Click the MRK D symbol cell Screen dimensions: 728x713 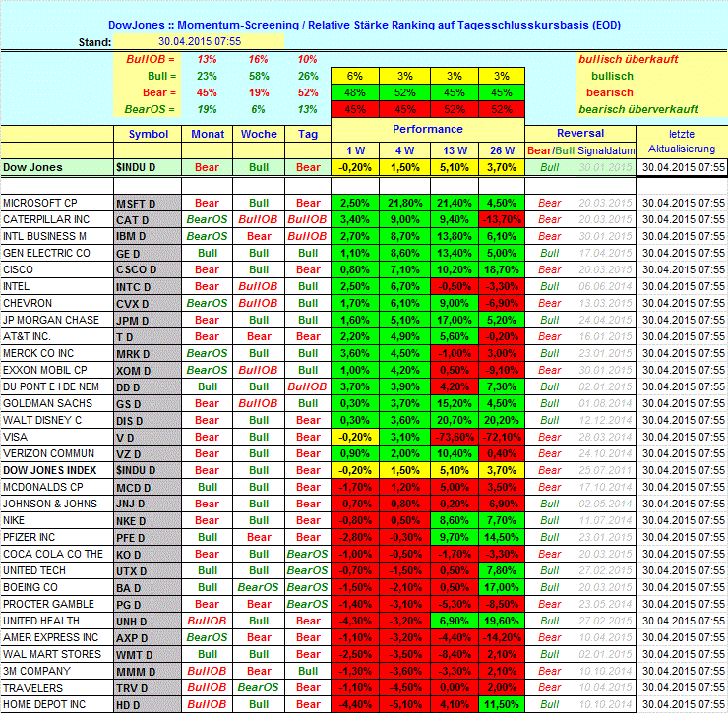[148, 354]
